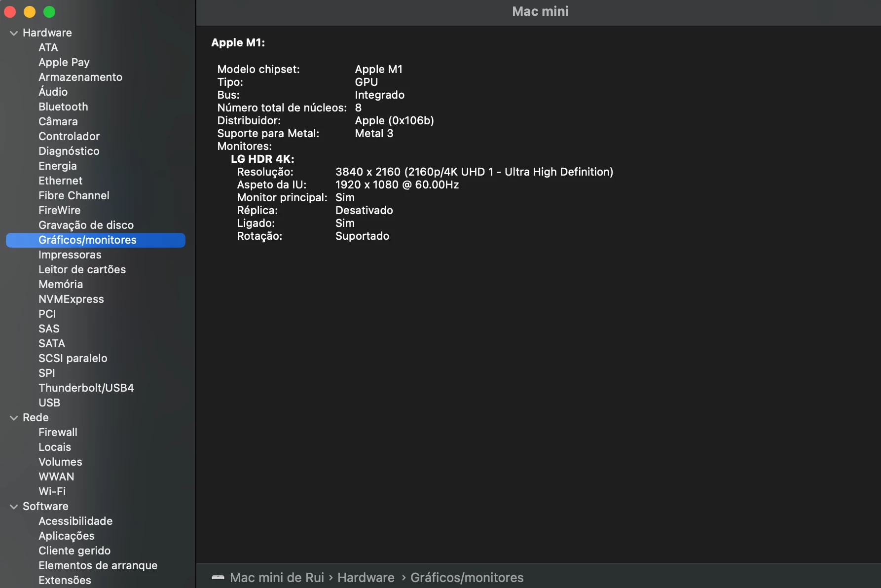Viewport: 881px width, 588px height.
Task: Select USB in the sidebar
Action: (x=49, y=403)
